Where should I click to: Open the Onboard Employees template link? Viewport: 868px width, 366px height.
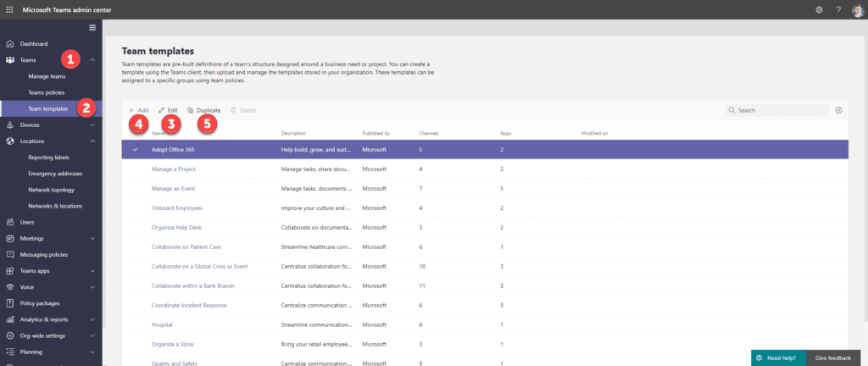point(177,208)
